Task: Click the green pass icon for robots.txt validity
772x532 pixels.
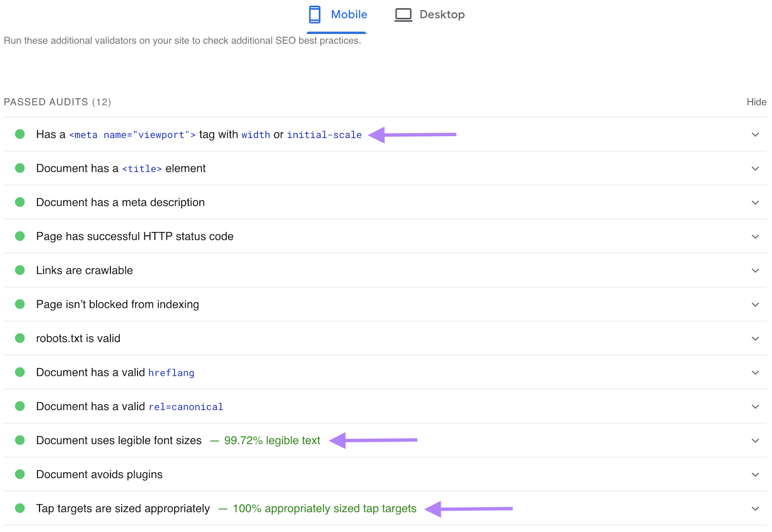Action: tap(20, 338)
